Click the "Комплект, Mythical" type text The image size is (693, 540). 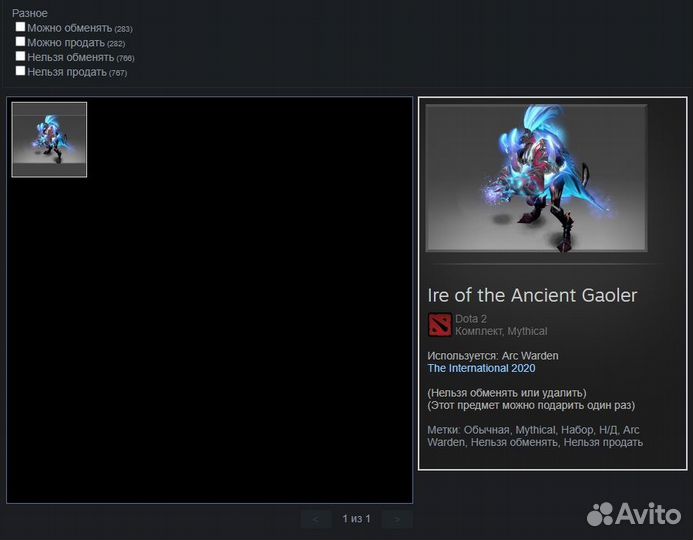pyautogui.click(x=501, y=331)
